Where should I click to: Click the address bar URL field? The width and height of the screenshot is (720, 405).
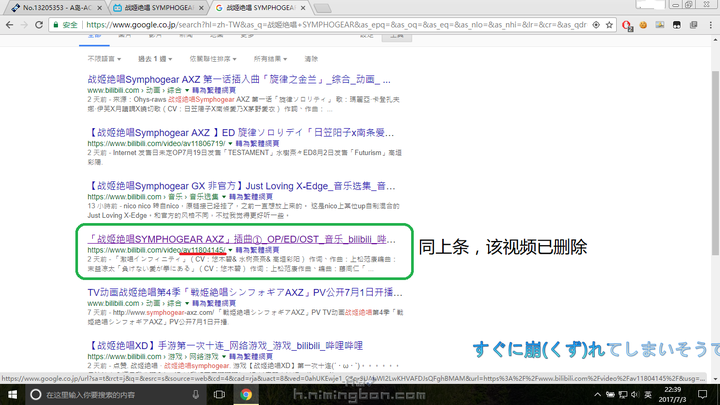[x=335, y=25]
